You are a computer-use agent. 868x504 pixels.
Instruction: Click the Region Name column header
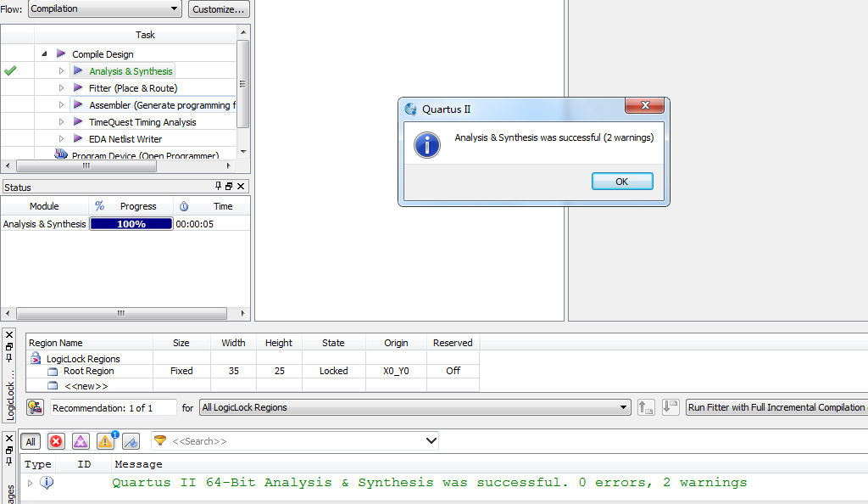(89, 343)
